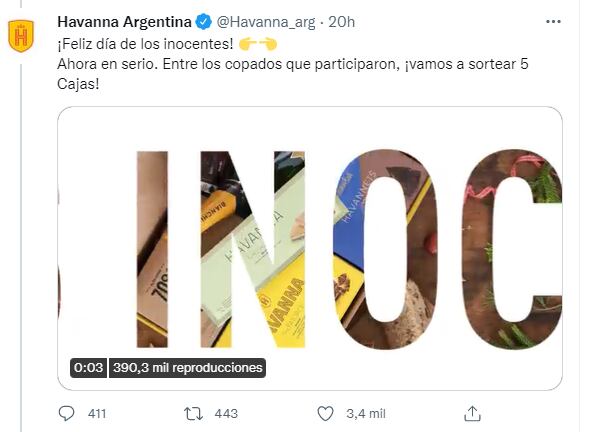Click the pointing fingers emoji
The width and height of the screenshot is (593, 432).
pos(258,44)
